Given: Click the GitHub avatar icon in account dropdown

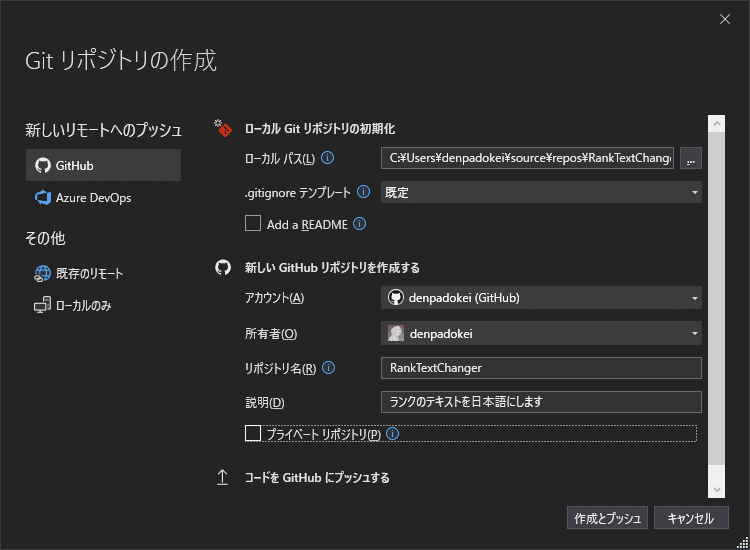Looking at the screenshot, I should pos(396,297).
